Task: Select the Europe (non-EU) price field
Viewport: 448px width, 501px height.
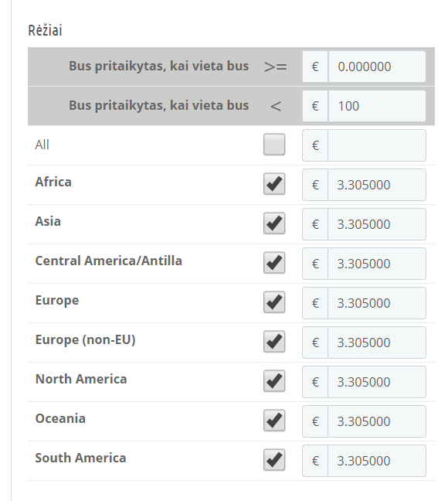Action: pos(377,343)
